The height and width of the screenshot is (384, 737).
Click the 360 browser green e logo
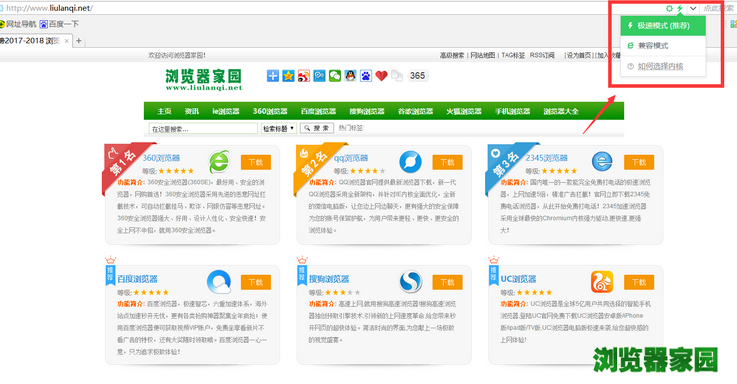pos(220,162)
